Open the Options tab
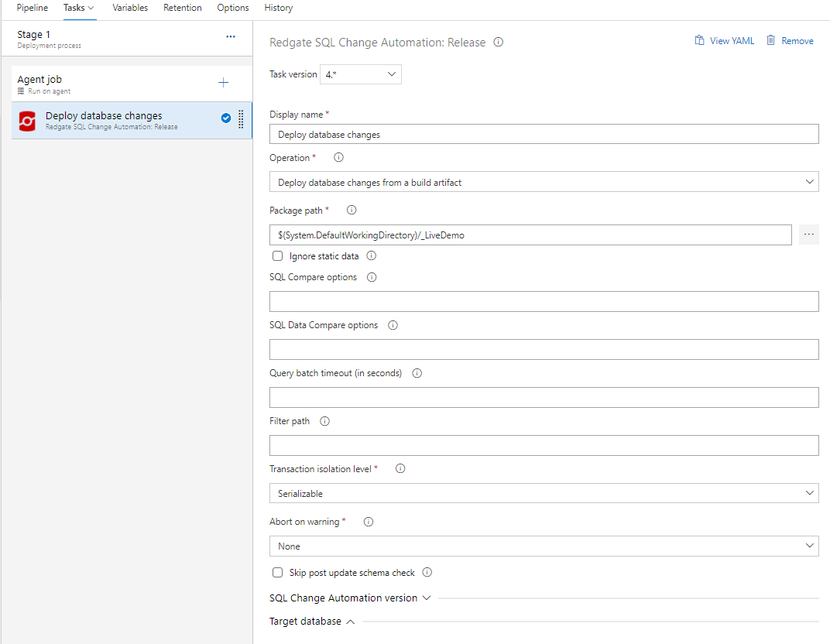 click(233, 8)
